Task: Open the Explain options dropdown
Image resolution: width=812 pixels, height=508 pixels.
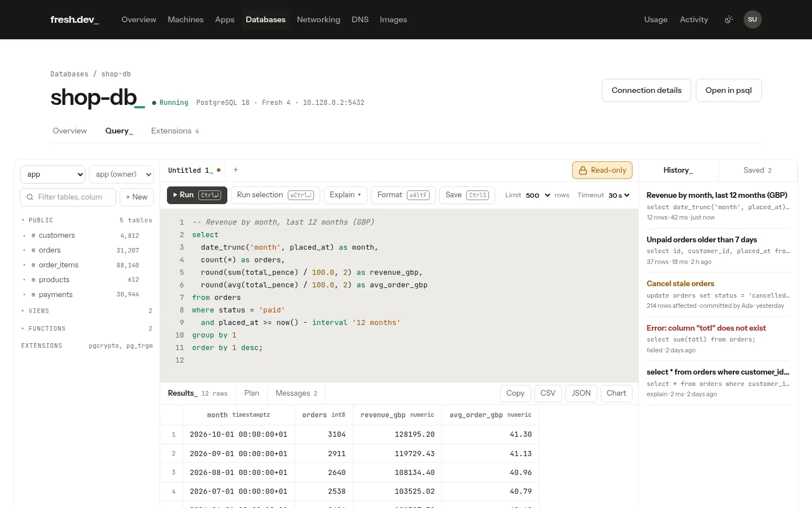Action: (x=345, y=195)
